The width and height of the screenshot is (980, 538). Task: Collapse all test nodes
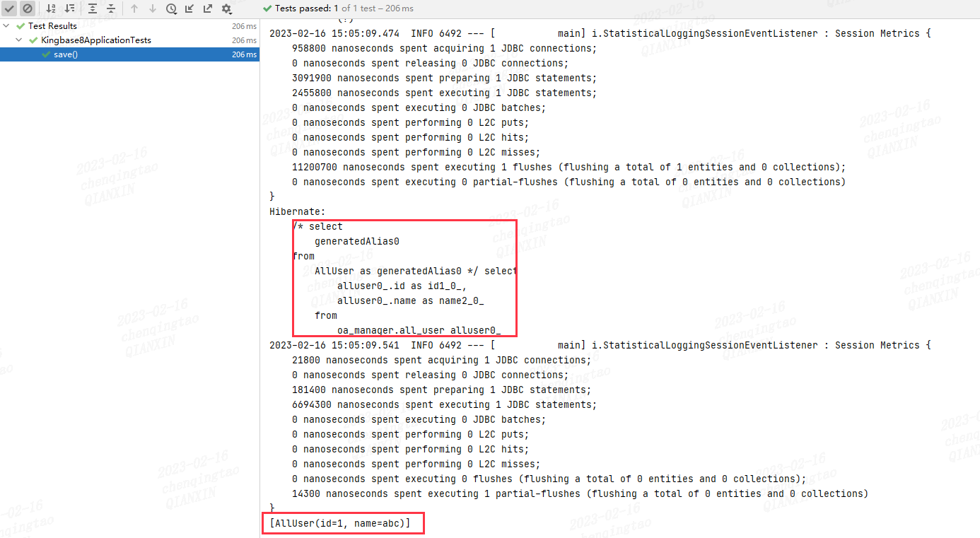(111, 8)
